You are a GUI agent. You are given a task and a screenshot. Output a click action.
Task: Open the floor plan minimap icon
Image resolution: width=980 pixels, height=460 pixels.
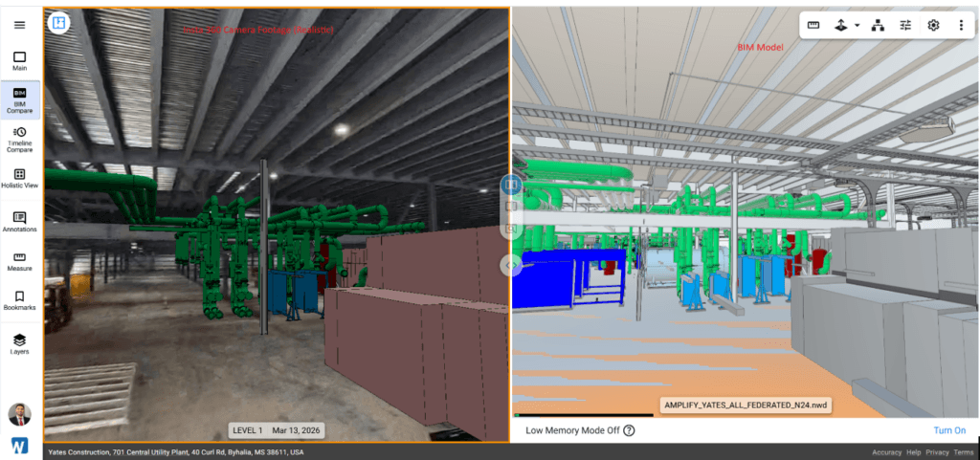point(59,22)
